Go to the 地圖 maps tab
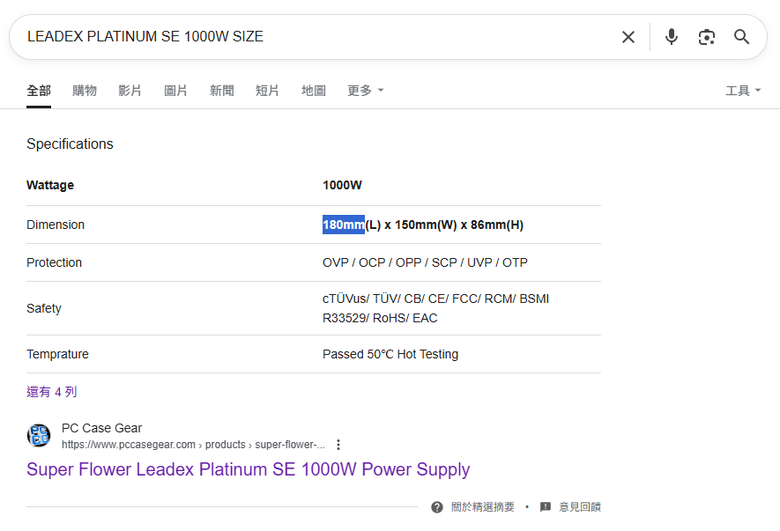This screenshot has height=531, width=780. tap(313, 91)
